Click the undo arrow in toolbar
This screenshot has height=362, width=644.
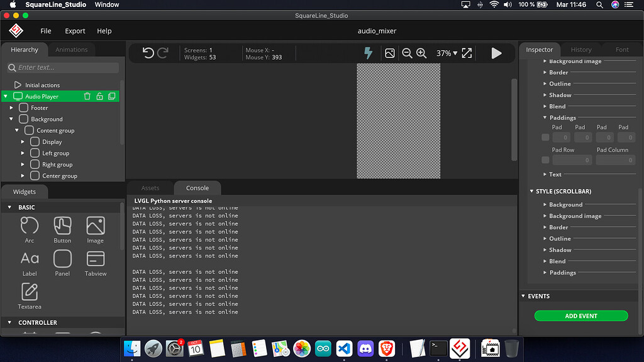148,54
